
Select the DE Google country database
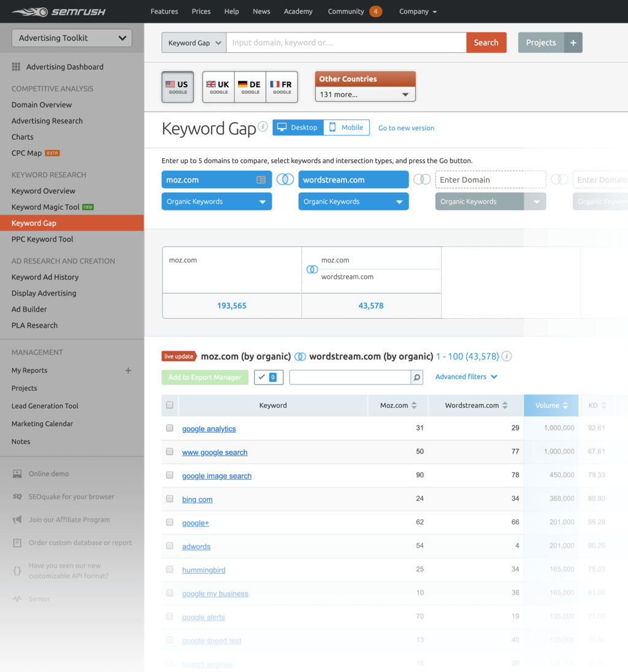pos(249,86)
